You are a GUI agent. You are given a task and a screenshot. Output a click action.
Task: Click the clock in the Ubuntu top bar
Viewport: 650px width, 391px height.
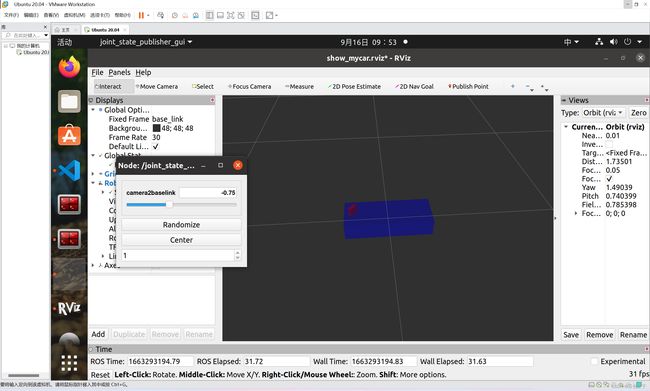[x=369, y=42]
